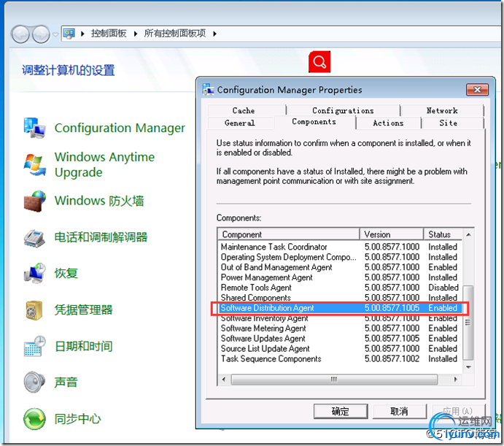Click 控制面板 in the address breadcrumb

click(109, 34)
